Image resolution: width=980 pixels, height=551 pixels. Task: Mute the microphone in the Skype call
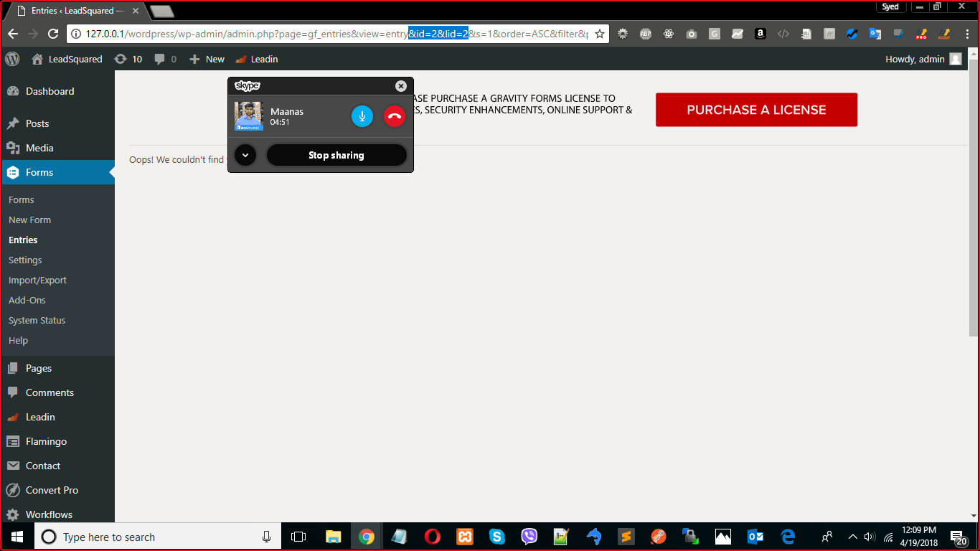[362, 116]
